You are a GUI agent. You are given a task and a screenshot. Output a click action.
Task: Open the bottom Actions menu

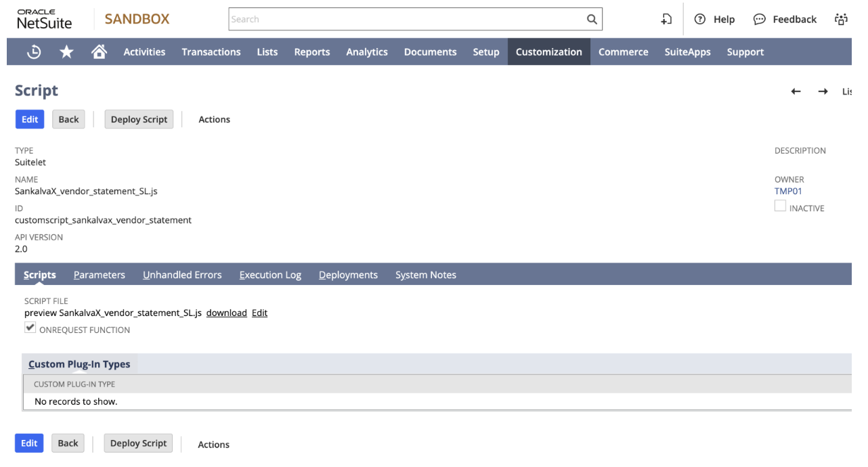[x=213, y=445]
